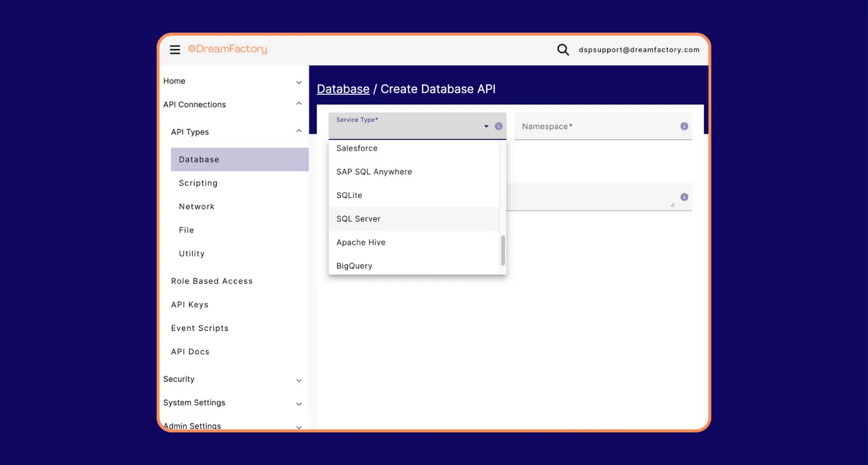Choose Apache Hive option

[x=414, y=242]
